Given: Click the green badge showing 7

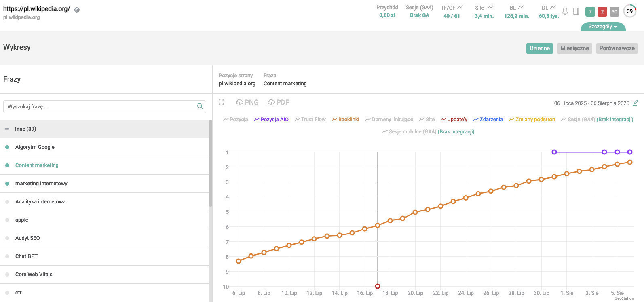Looking at the screenshot, I should pyautogui.click(x=590, y=12).
